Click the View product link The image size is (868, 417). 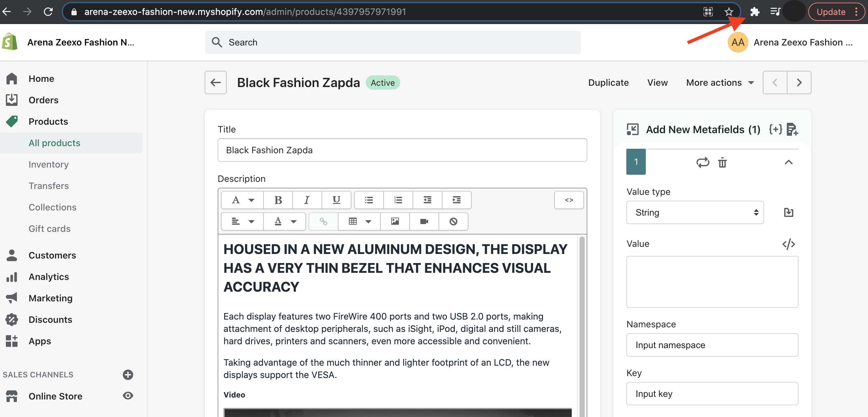point(657,82)
